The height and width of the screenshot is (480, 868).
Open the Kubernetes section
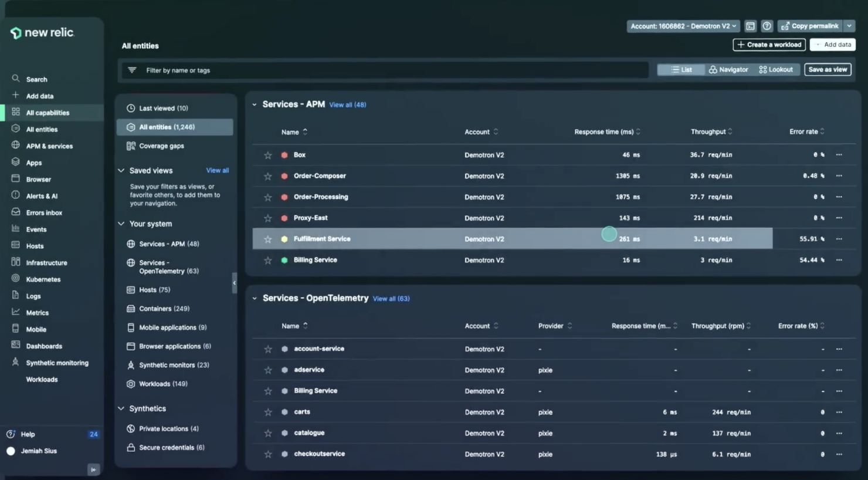(x=43, y=279)
